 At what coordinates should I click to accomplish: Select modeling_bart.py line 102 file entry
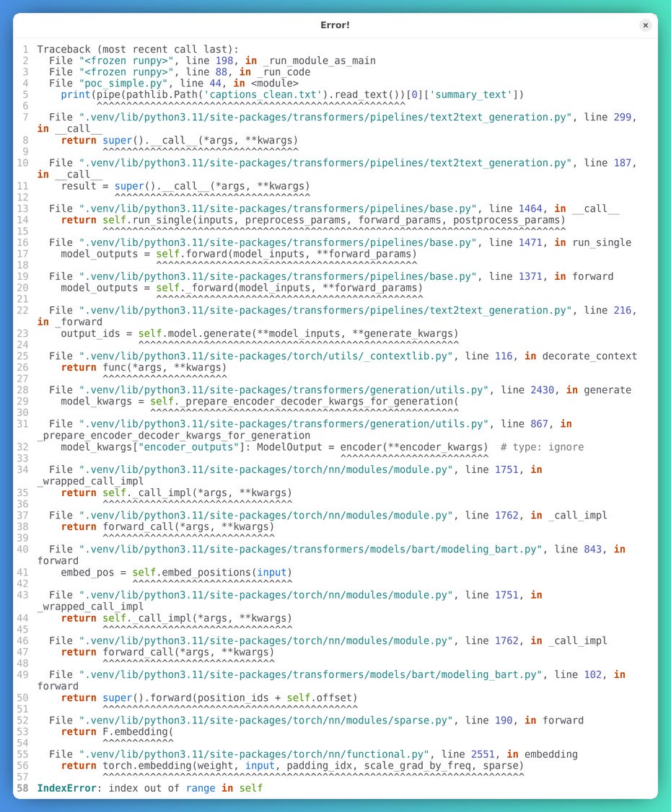click(x=332, y=680)
